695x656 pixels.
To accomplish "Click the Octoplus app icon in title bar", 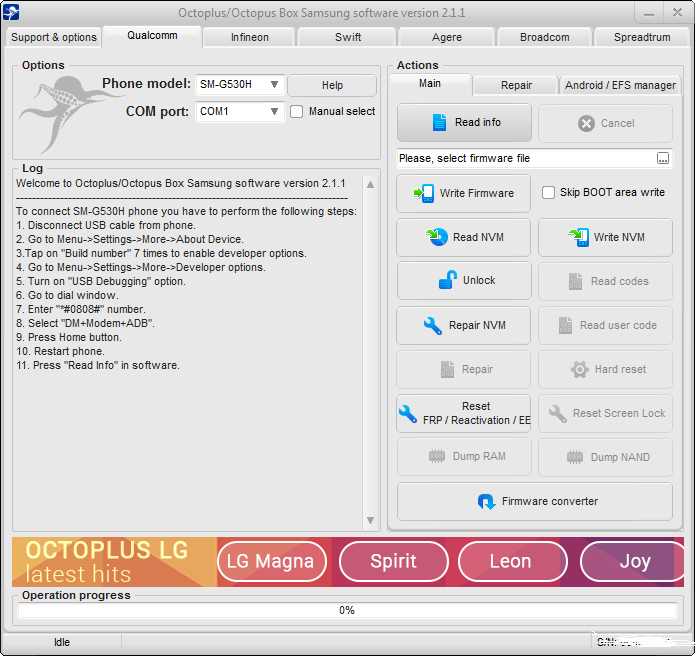I will pyautogui.click(x=11, y=12).
